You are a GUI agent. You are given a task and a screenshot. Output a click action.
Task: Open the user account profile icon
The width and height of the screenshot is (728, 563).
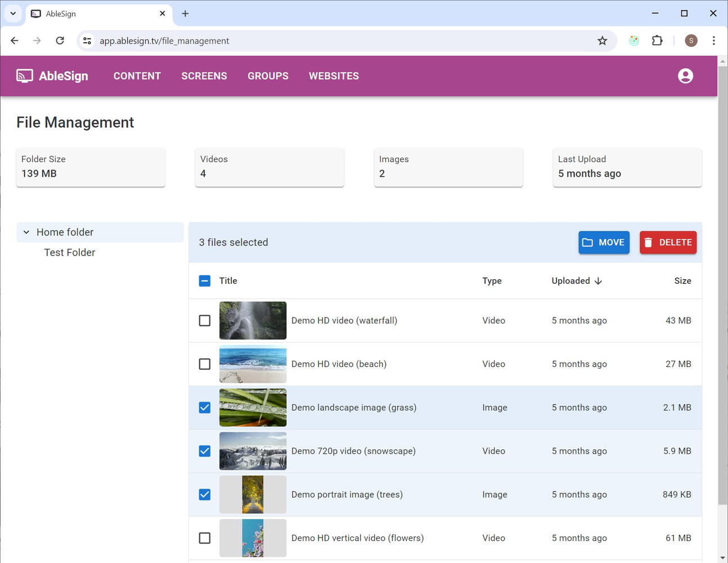click(685, 75)
